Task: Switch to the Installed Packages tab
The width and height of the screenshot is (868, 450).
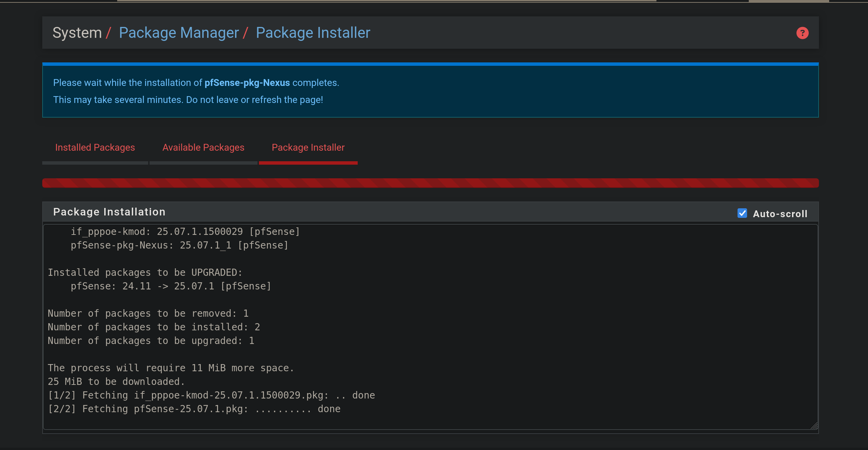Action: pos(95,147)
